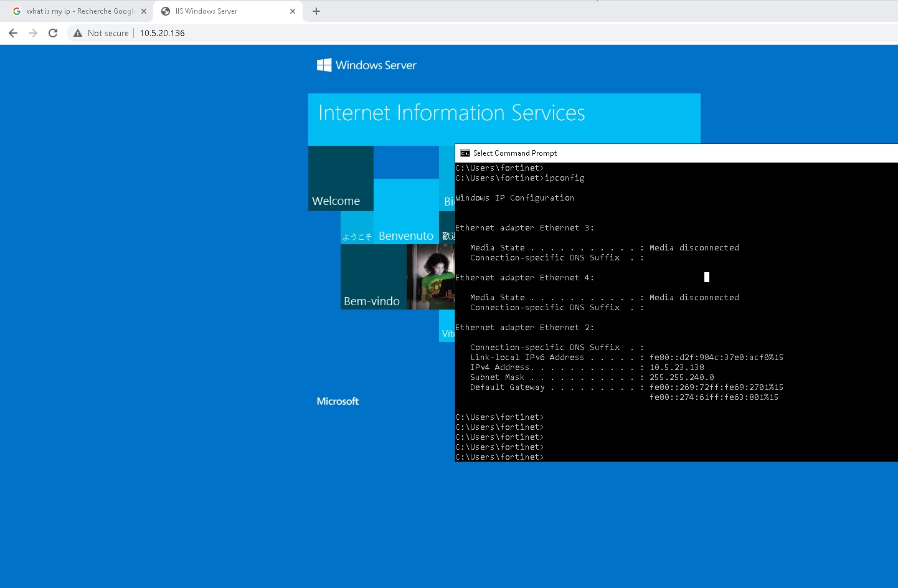
Task: Click 'Ethernet adapter Ethernet 2:' heading
Action: click(x=525, y=328)
